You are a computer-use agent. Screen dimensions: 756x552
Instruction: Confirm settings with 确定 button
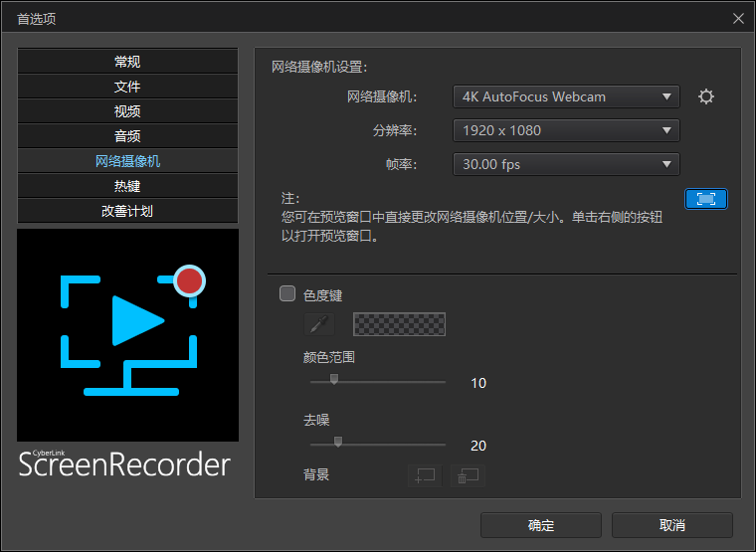click(541, 525)
